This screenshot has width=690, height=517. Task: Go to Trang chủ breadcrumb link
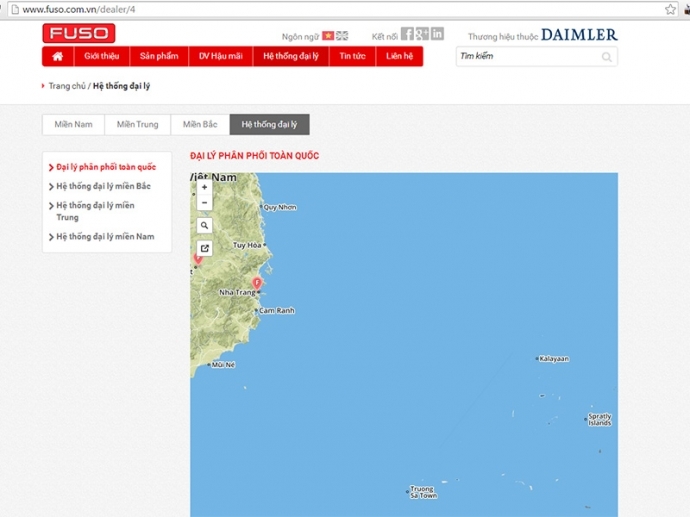66,86
